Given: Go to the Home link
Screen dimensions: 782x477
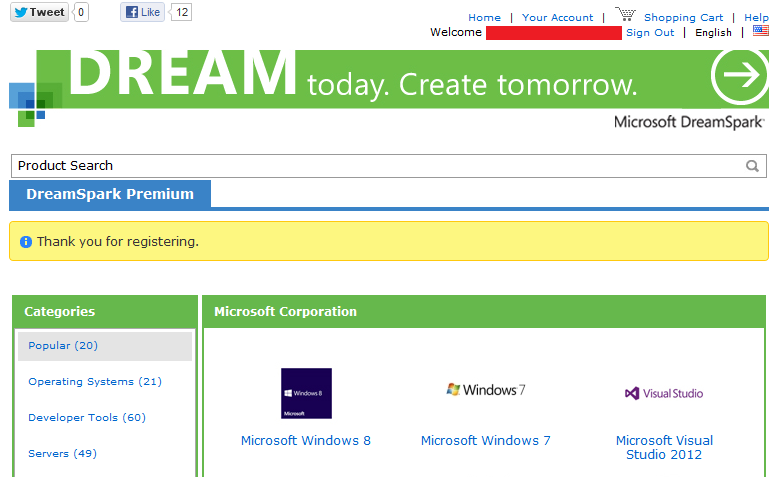Looking at the screenshot, I should tap(484, 17).
